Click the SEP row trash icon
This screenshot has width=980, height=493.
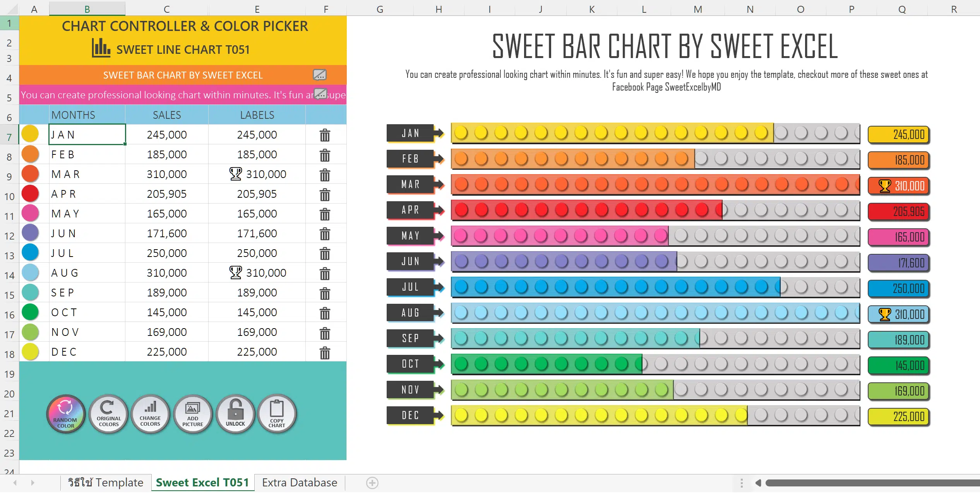point(325,293)
